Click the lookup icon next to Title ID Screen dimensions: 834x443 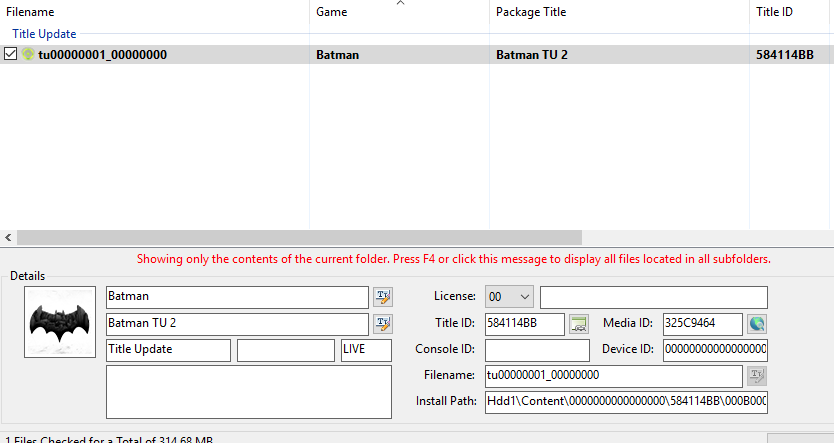pos(579,324)
